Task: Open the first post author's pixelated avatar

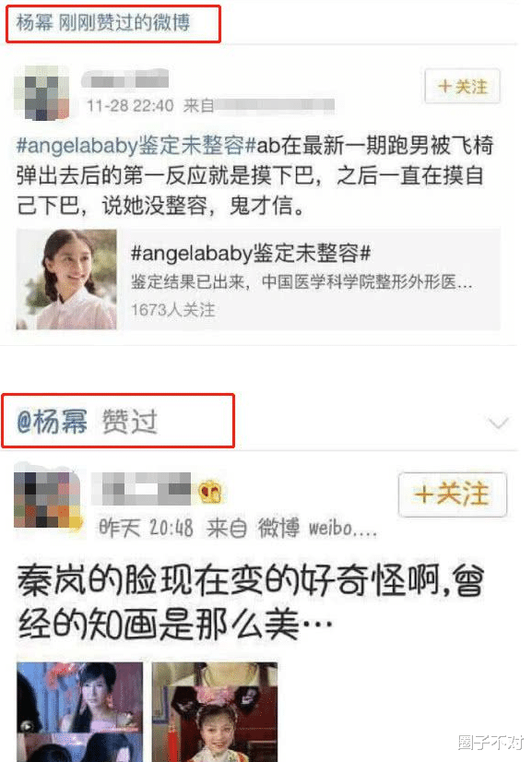Action: (x=41, y=92)
